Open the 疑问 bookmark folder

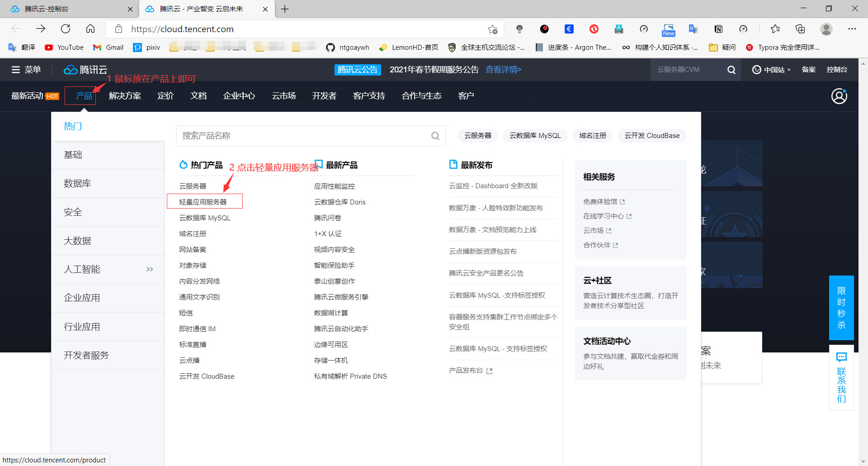pyautogui.click(x=722, y=48)
